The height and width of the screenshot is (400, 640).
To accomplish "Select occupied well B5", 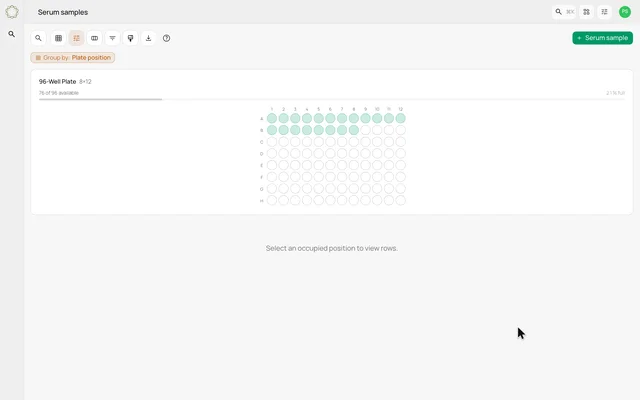I will click(319, 130).
